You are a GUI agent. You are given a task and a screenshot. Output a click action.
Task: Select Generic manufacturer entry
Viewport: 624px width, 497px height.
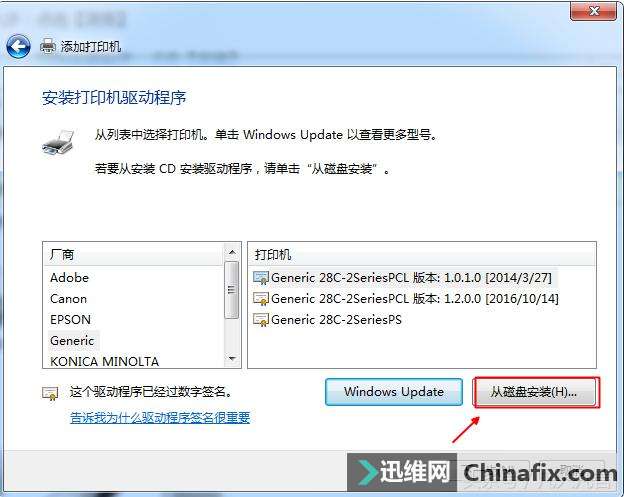pyautogui.click(x=72, y=341)
